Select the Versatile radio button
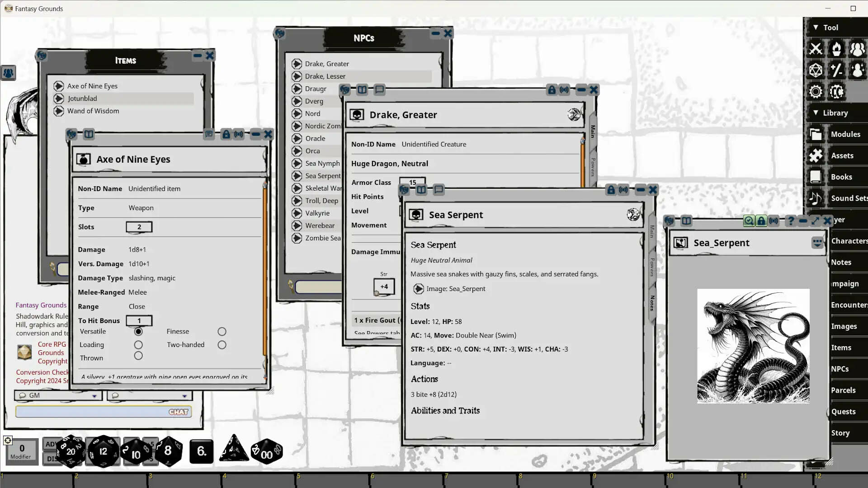Screen dimensions: 868x488 (x=138, y=331)
